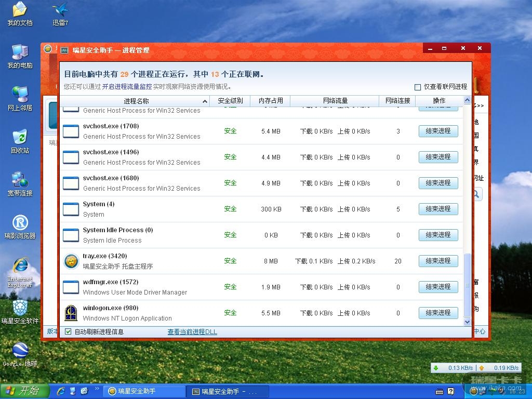Sort by process name column header
532x399 pixels.
[136, 101]
